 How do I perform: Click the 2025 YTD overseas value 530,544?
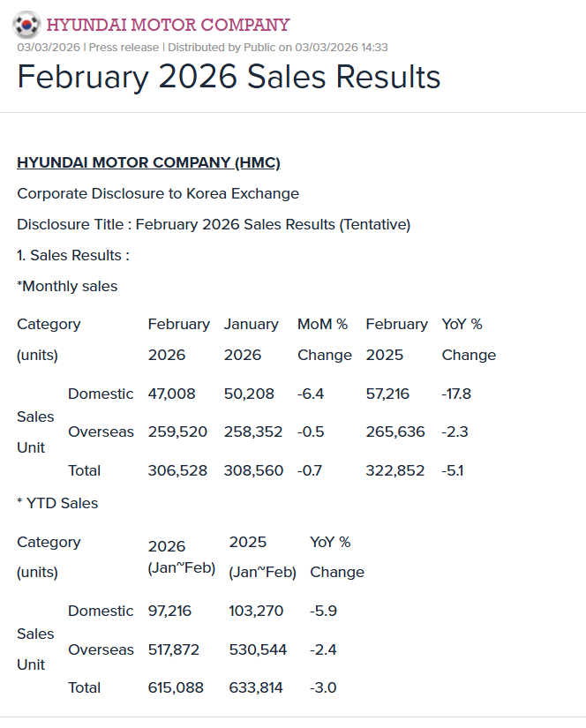[x=258, y=649]
